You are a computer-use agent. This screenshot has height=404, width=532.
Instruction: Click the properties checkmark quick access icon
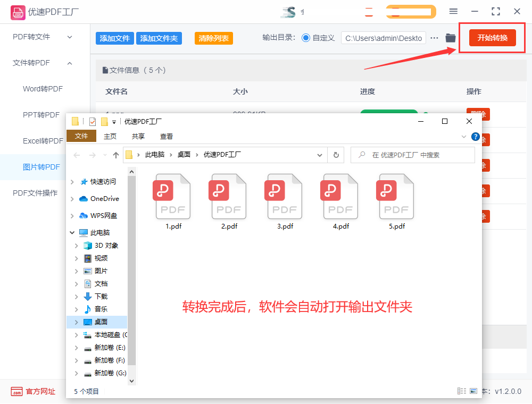click(x=92, y=121)
